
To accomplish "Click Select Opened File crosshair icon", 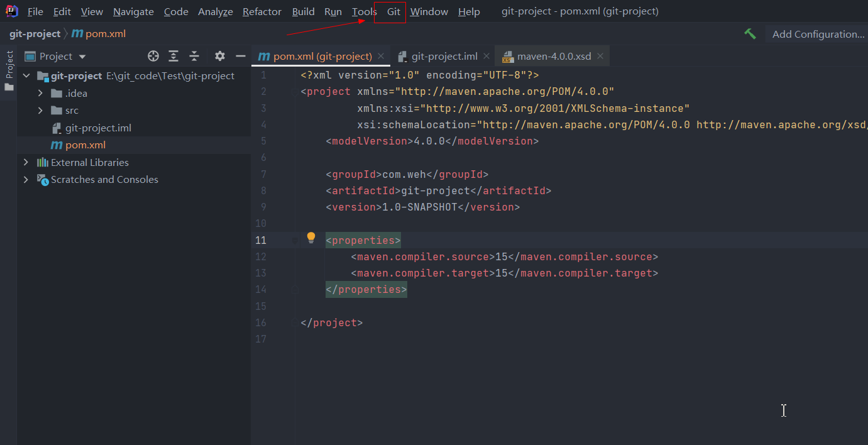I will (x=153, y=57).
